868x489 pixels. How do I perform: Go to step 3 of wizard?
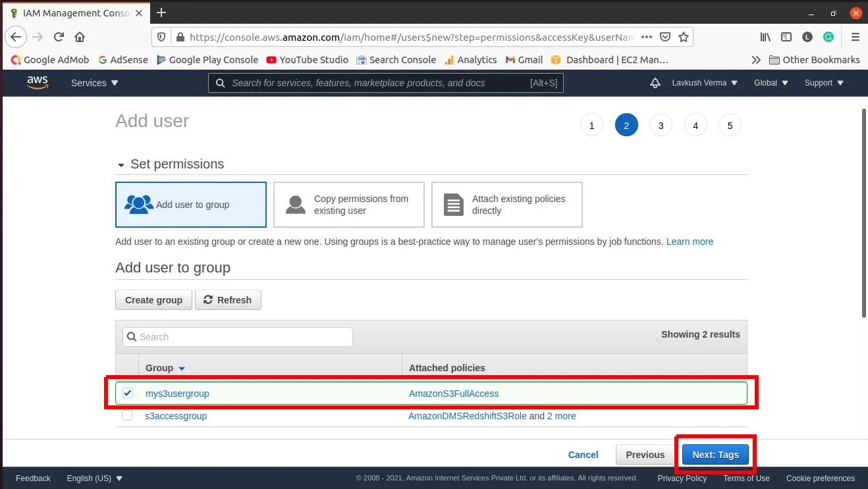point(661,125)
